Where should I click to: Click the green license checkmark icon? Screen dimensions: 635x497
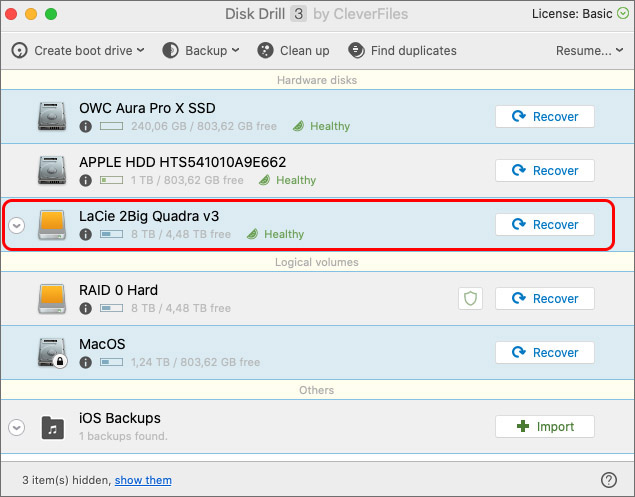pos(623,13)
